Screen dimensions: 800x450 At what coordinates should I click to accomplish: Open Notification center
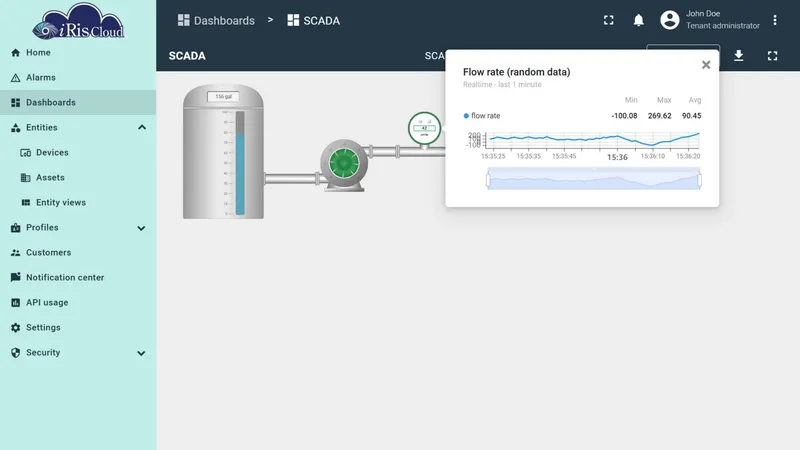(x=78, y=278)
